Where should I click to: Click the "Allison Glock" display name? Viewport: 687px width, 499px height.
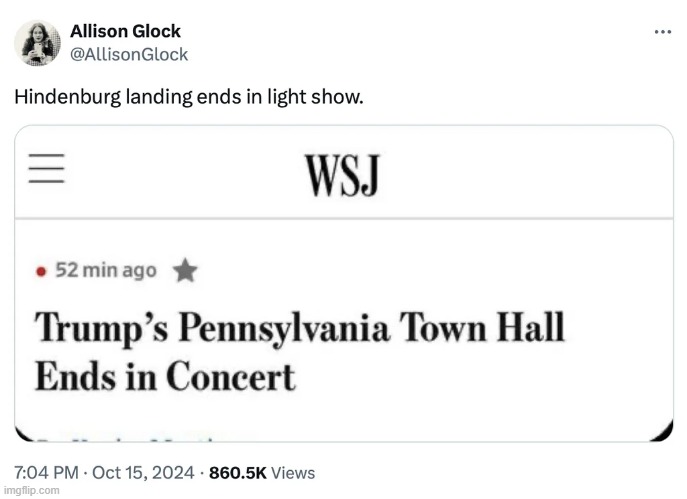(125, 32)
